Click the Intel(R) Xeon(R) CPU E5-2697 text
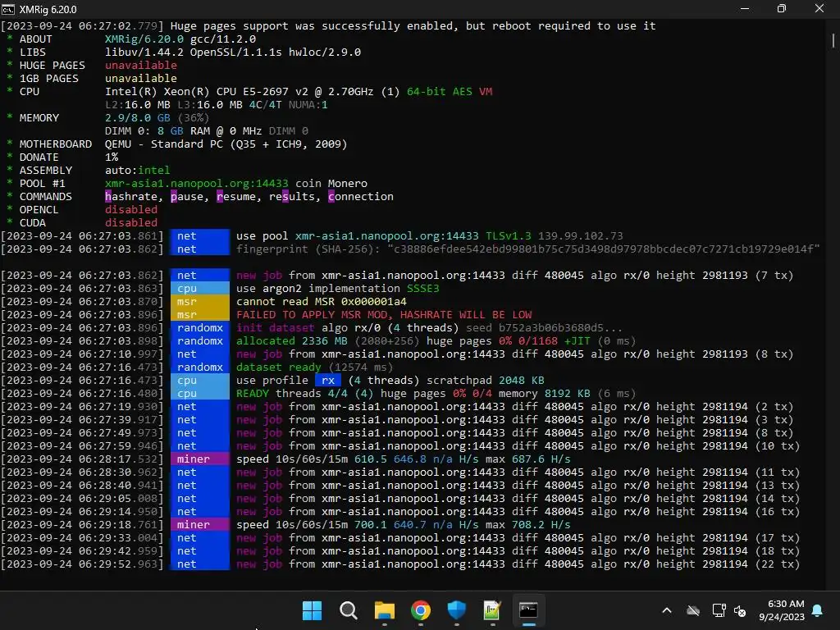 [196, 92]
